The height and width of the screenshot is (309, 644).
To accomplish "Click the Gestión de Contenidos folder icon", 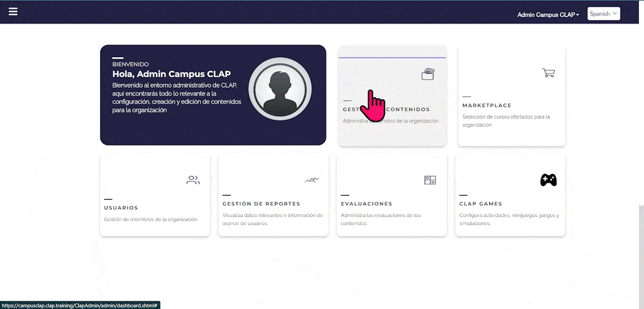I will click(x=428, y=74).
